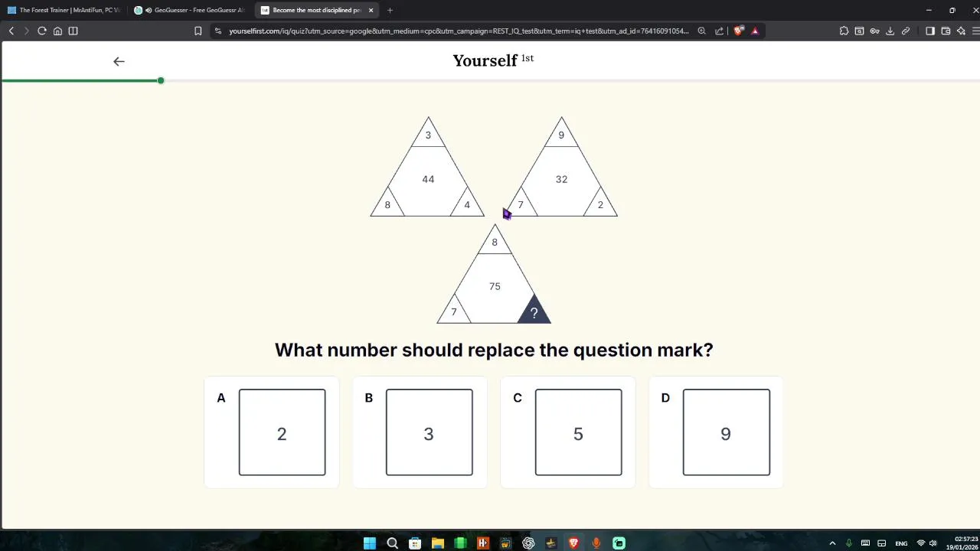View site information icon in the address bar
The height and width of the screenshot is (551, 980).
[218, 31]
